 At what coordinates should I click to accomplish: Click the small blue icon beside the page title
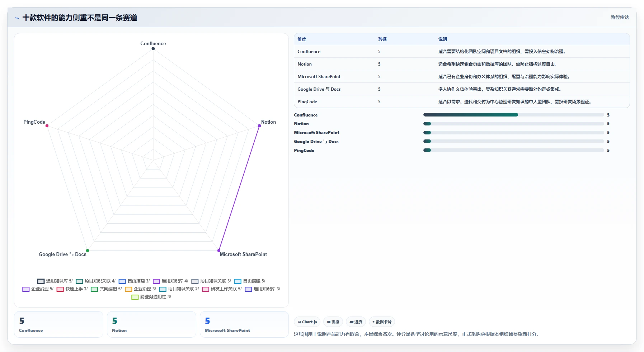(x=17, y=18)
